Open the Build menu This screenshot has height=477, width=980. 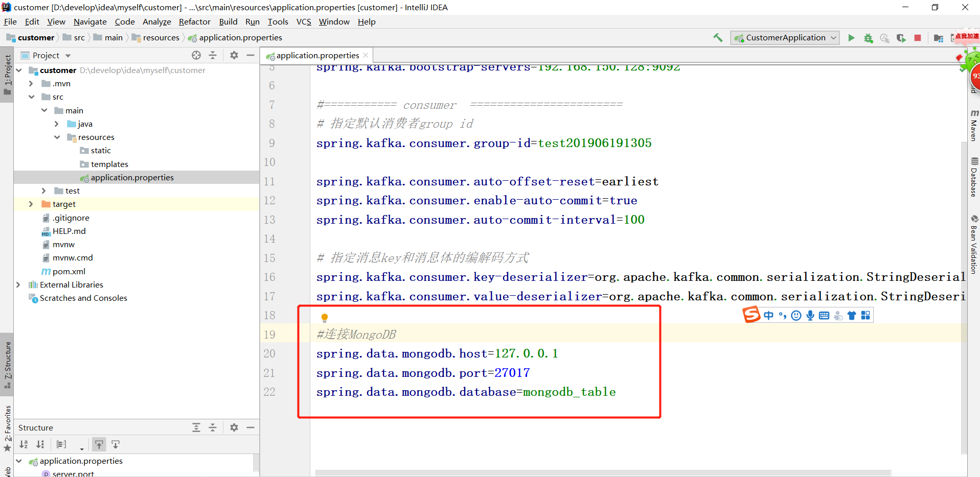coord(228,21)
